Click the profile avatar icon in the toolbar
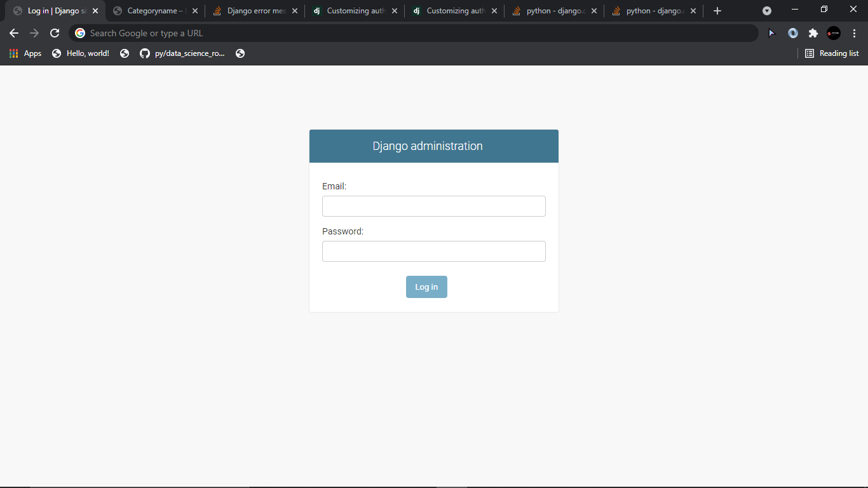 tap(834, 33)
